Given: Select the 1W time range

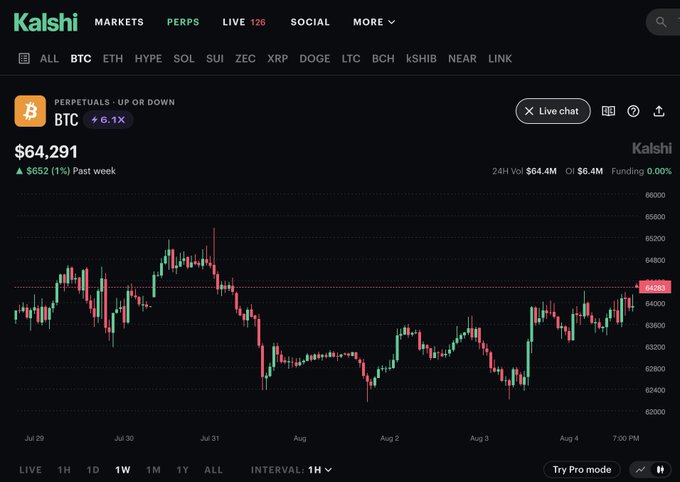Looking at the screenshot, I should 123,470.
